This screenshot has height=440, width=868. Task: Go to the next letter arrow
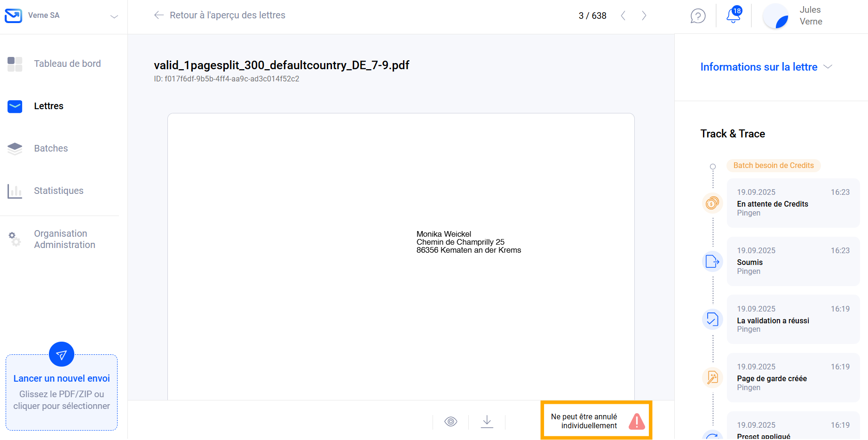click(644, 16)
